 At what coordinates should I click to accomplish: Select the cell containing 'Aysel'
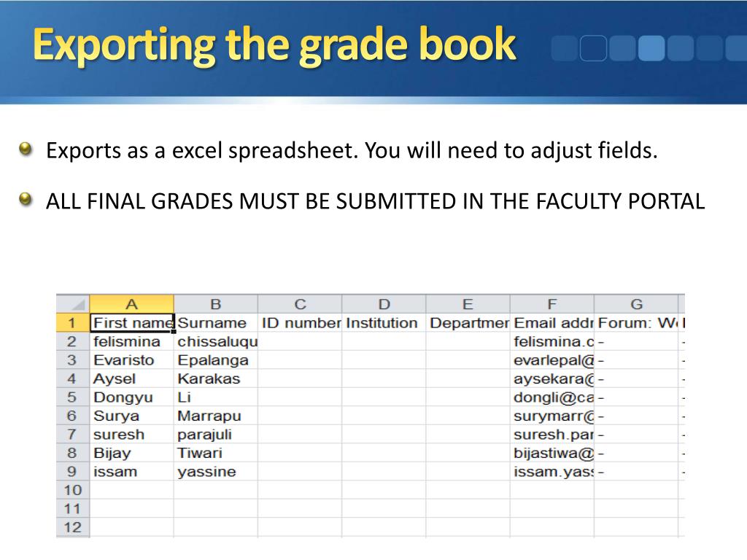pos(132,378)
